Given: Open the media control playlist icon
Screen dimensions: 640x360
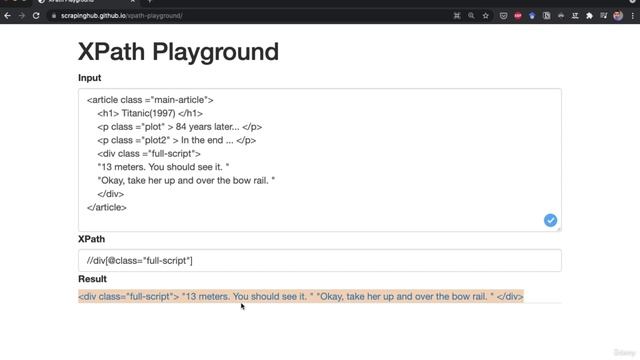Looking at the screenshot, I should (x=604, y=16).
